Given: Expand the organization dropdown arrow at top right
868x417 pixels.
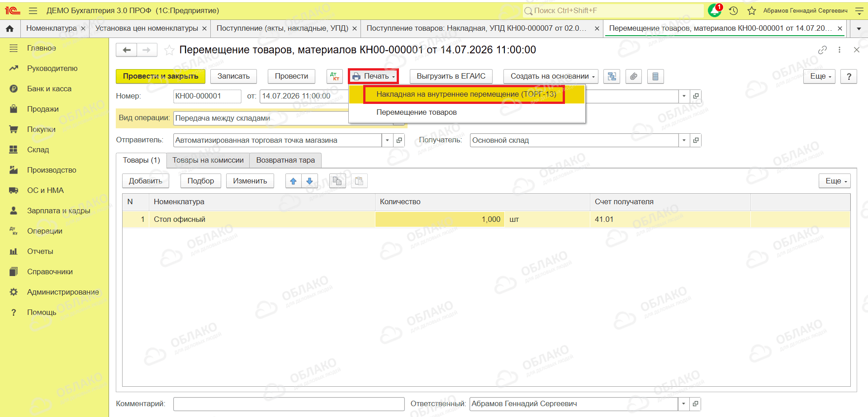Looking at the screenshot, I should coord(684,96).
